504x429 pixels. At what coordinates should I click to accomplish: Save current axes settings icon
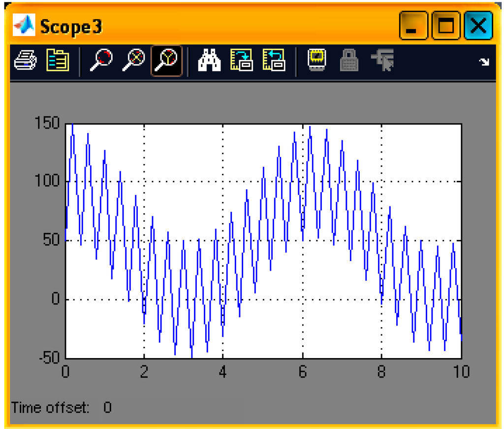click(x=242, y=61)
